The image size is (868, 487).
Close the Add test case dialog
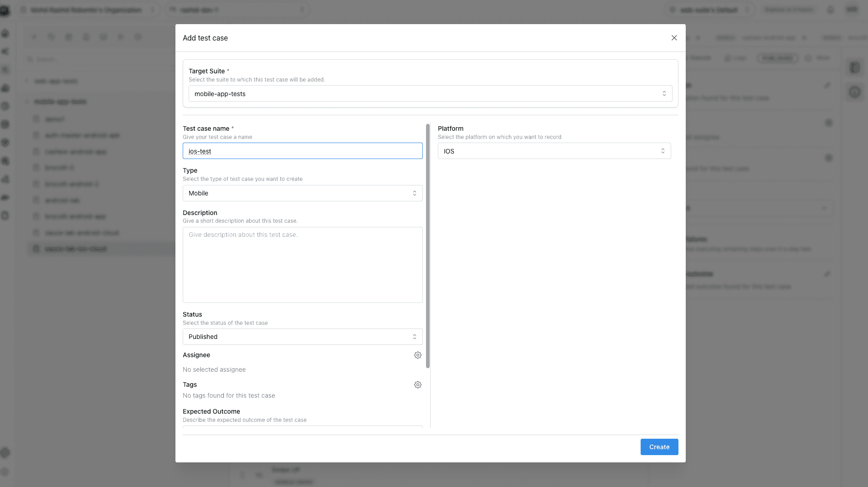674,38
